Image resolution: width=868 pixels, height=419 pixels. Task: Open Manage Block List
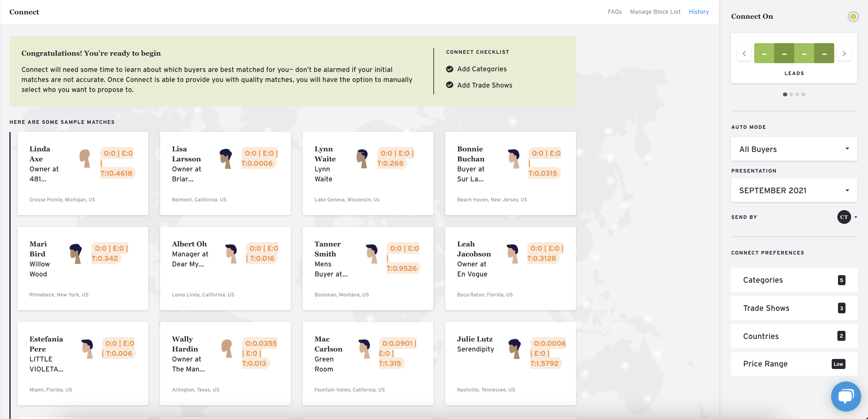(x=655, y=12)
